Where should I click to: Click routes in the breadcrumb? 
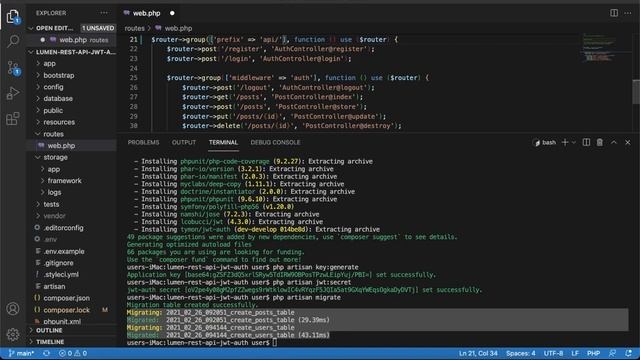click(135, 29)
